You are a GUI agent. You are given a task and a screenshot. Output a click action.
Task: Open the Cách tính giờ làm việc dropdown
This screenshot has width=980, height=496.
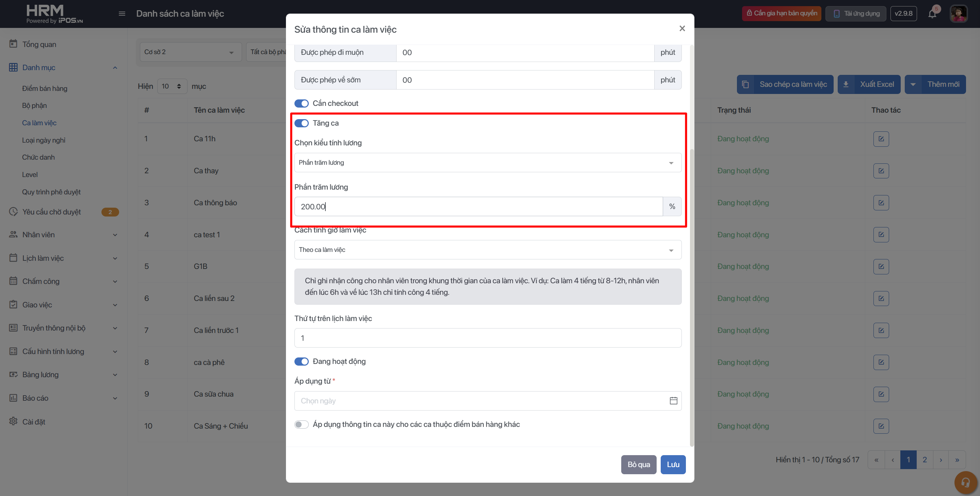pyautogui.click(x=487, y=250)
